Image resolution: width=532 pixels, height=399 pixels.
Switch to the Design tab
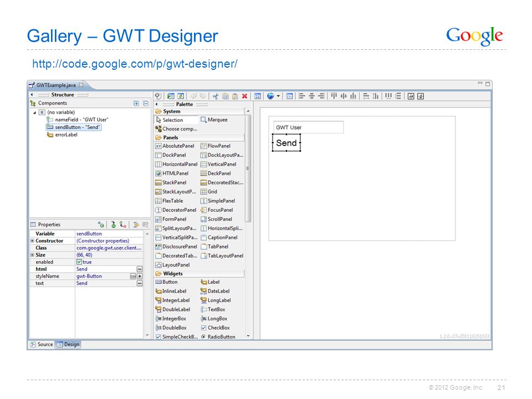(x=68, y=344)
